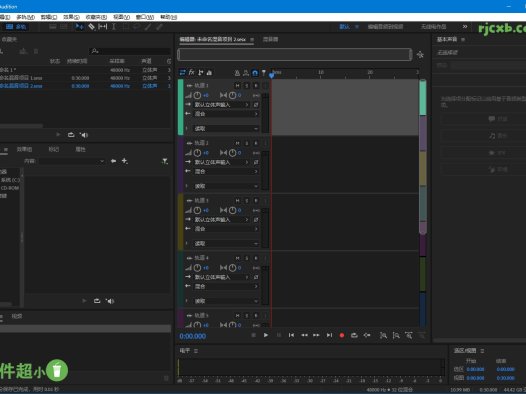Viewport: 526px width, 394px height.
Task: Click the Files panel search field
Action: pos(130,51)
